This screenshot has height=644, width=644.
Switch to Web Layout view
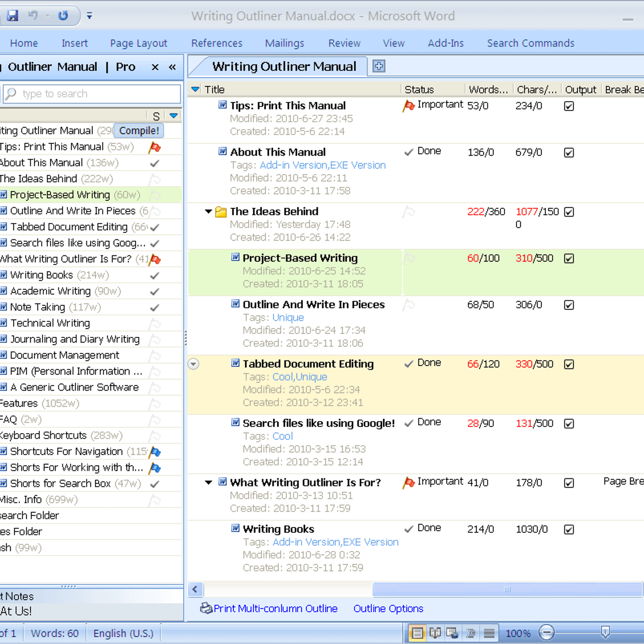pos(452,633)
